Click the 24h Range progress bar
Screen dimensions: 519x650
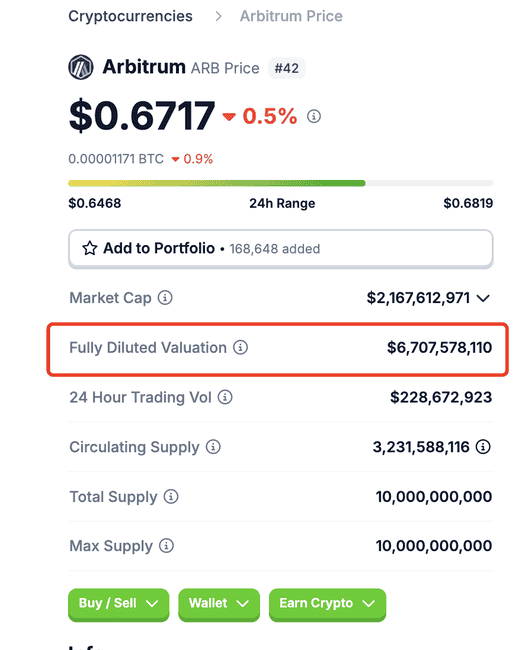tap(281, 183)
